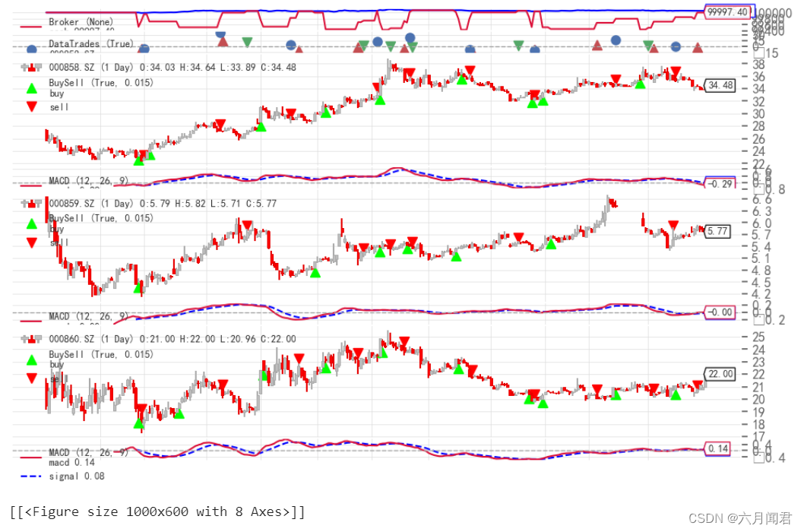This screenshot has height=532, width=804.
Task: Click the 000858.SZ (1 Day) OHLC title
Action: click(173, 67)
